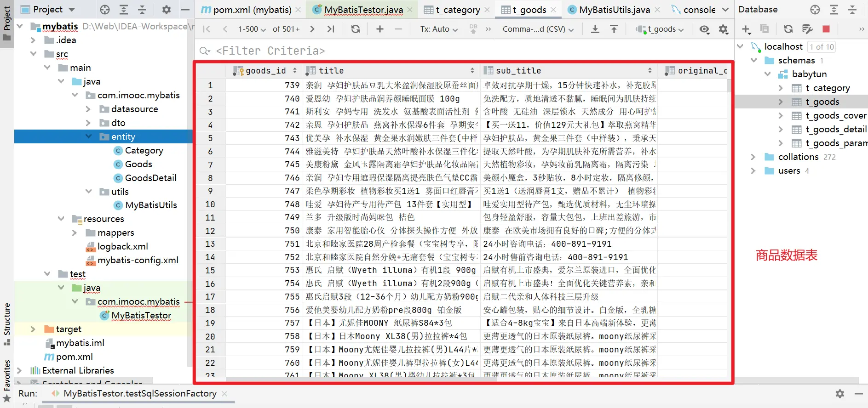Add a new row to the table
868x408 pixels.
point(380,29)
